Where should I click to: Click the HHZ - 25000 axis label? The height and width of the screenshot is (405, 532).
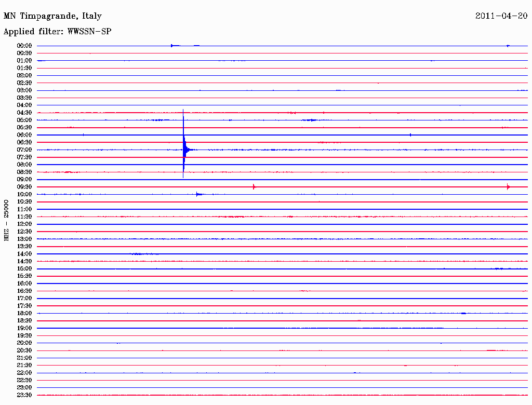pyautogui.click(x=6, y=220)
